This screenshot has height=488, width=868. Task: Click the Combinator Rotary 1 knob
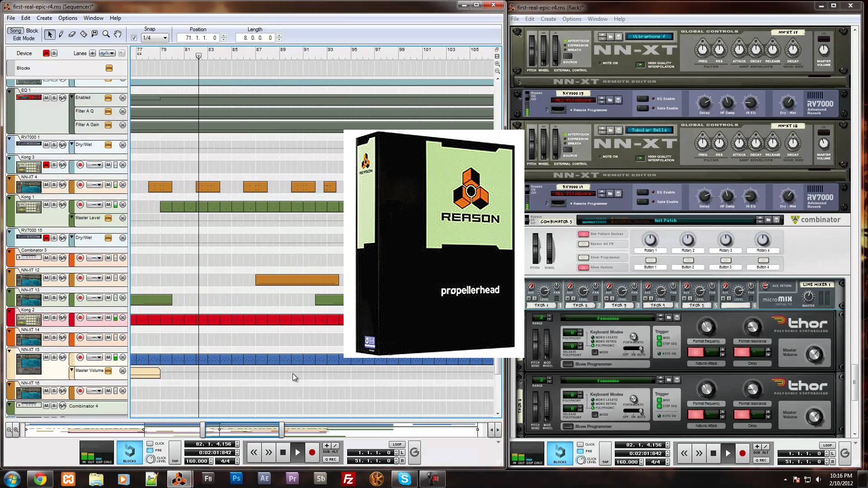[650, 239]
